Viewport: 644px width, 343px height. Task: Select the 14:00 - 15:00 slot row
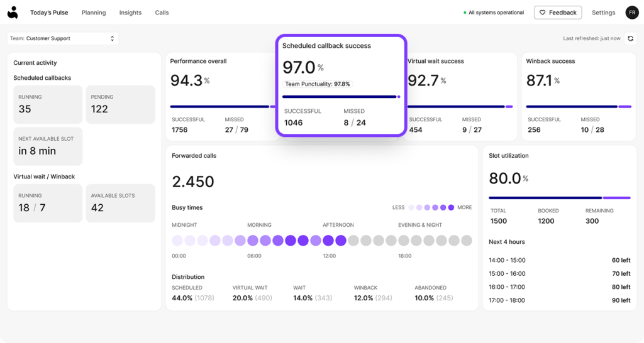coord(559,260)
